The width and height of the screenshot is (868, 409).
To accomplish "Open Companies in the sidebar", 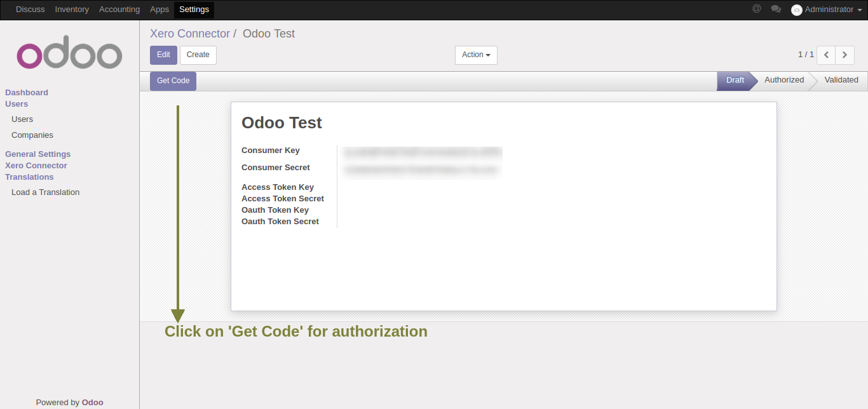I will tap(32, 135).
